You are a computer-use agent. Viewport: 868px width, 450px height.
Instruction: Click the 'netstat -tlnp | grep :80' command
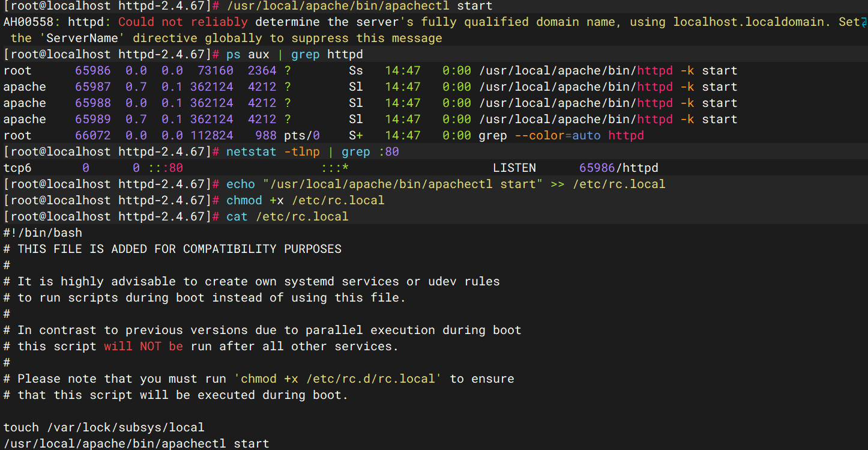click(313, 152)
